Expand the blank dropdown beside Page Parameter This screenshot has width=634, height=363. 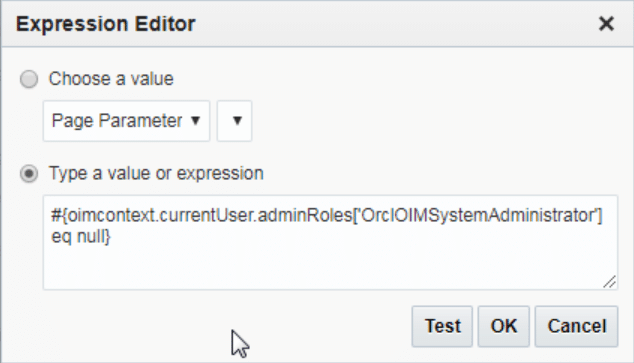click(235, 121)
